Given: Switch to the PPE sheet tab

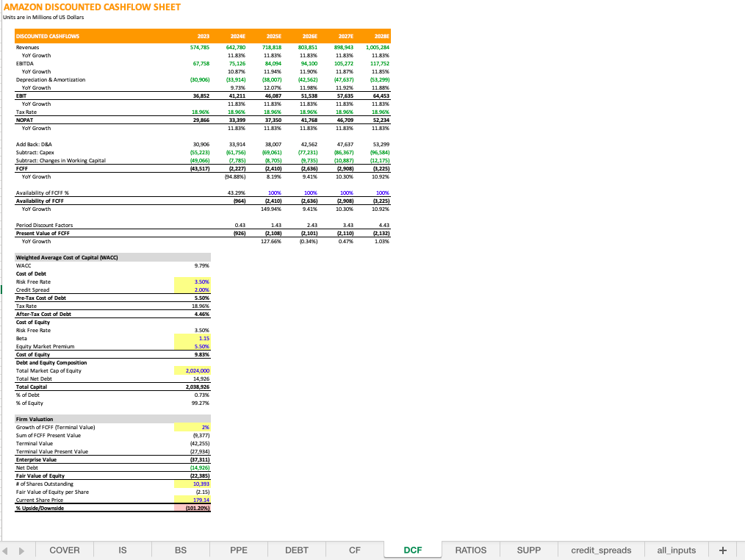Looking at the screenshot, I should coord(239,550).
